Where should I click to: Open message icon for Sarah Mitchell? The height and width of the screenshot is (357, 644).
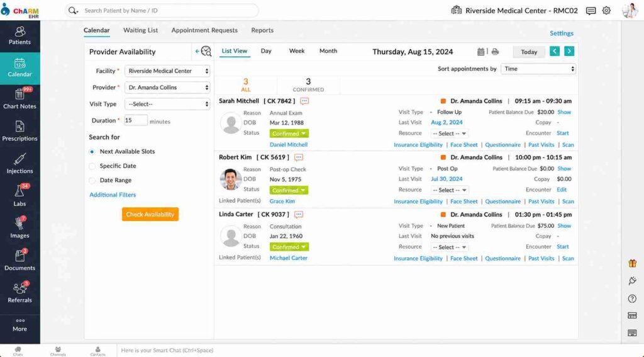click(x=304, y=101)
